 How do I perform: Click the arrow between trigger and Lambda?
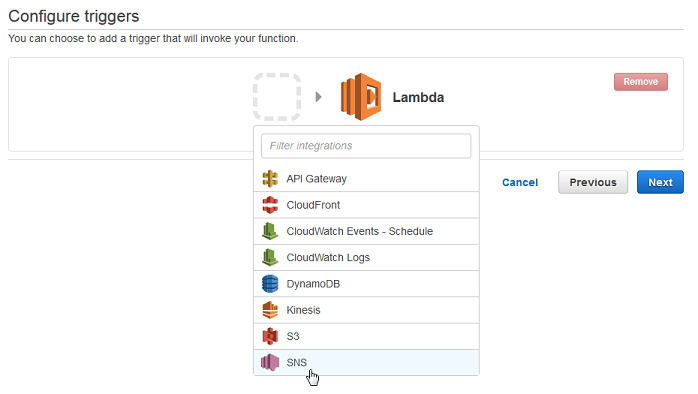pos(319,97)
